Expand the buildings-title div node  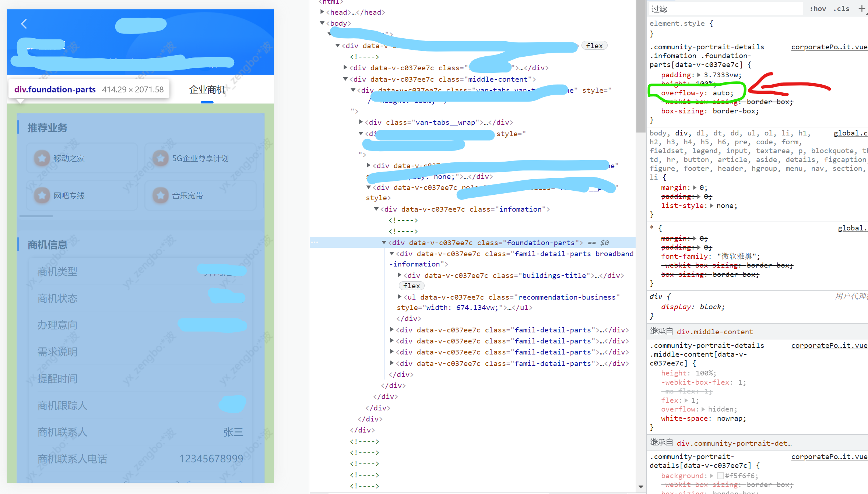400,275
